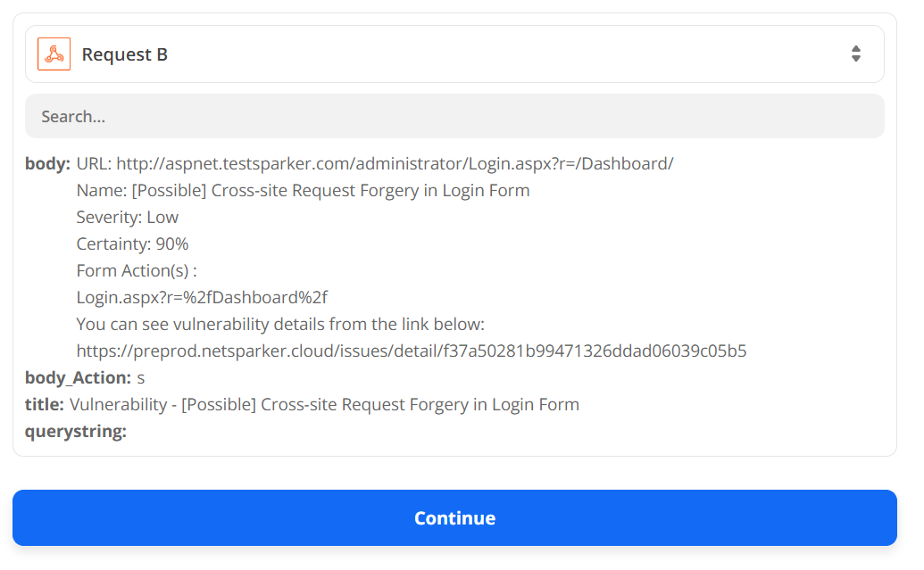Click the body_Action value 's'
This screenshot has height=570, width=924.
(x=141, y=378)
